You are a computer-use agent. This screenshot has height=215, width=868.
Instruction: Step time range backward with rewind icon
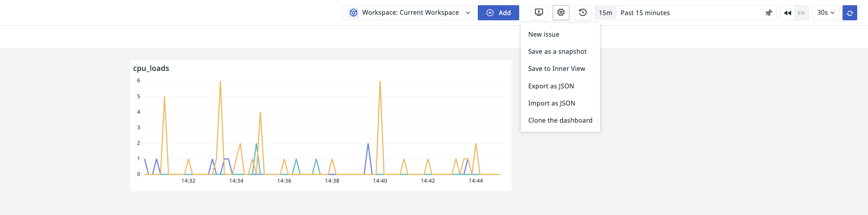(787, 13)
